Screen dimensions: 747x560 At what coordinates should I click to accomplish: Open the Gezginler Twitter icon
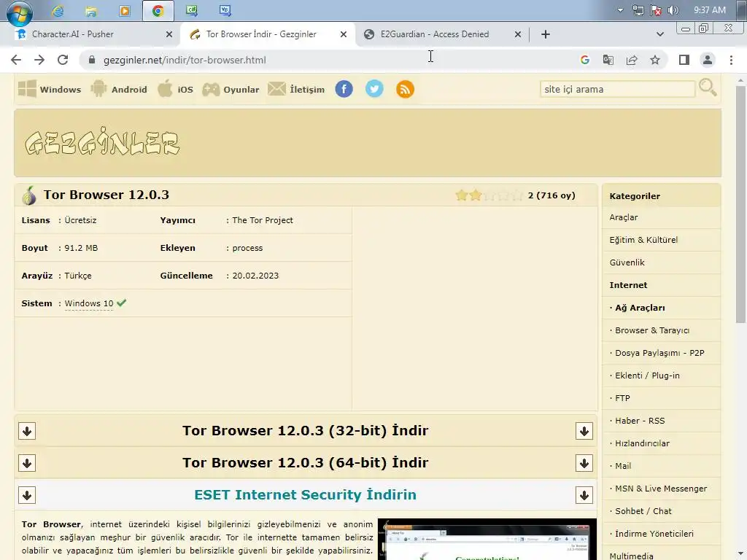[374, 89]
